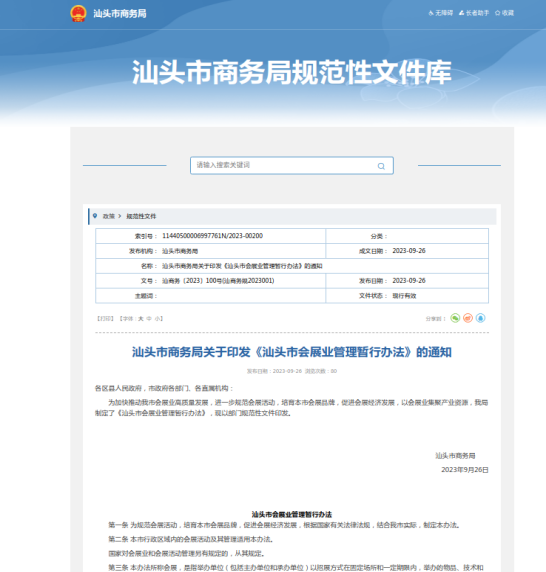Click the national emblem logo
Image resolution: width=546 pixels, height=572 pixels.
click(x=78, y=13)
